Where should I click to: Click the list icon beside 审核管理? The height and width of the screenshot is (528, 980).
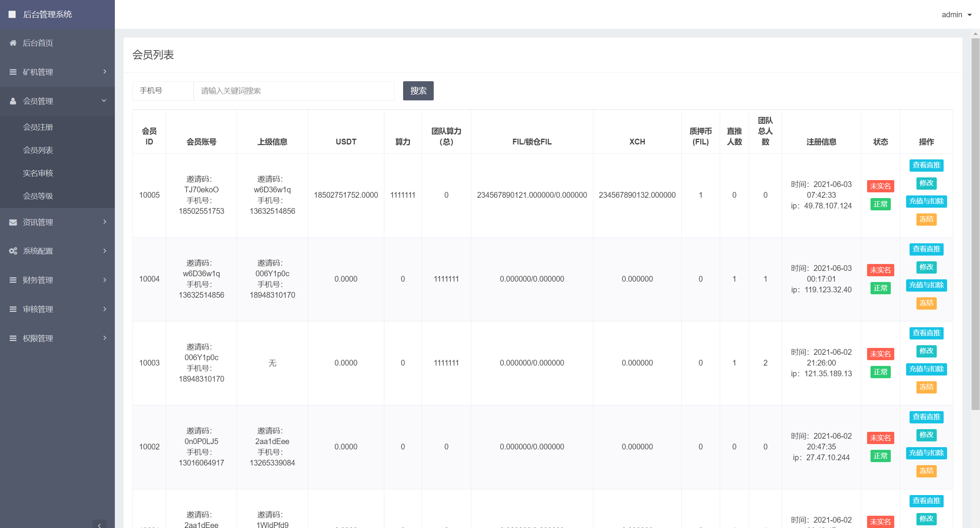click(13, 309)
